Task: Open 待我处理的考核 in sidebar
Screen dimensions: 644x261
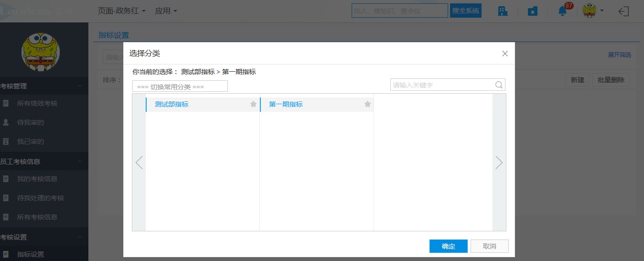Action: (41, 198)
